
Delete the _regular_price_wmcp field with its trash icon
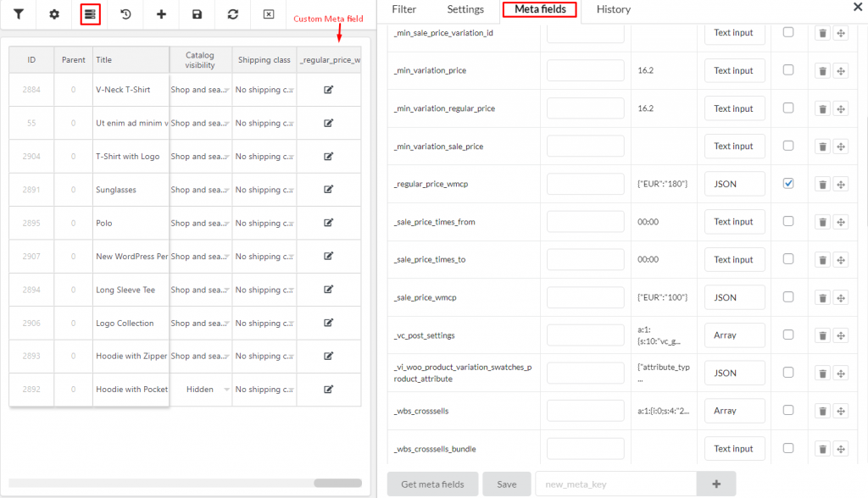click(x=821, y=183)
